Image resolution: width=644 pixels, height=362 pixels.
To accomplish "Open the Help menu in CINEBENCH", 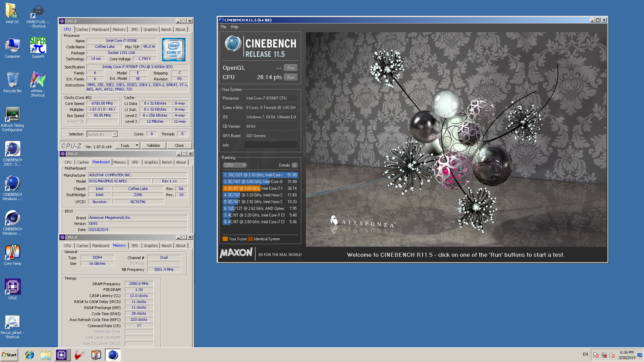I will (x=234, y=27).
